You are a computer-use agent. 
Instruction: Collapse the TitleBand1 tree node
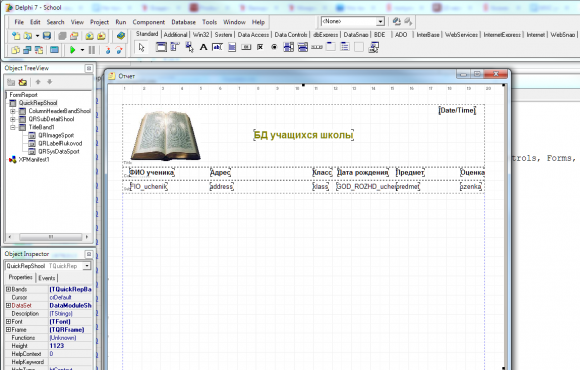tap(13, 127)
